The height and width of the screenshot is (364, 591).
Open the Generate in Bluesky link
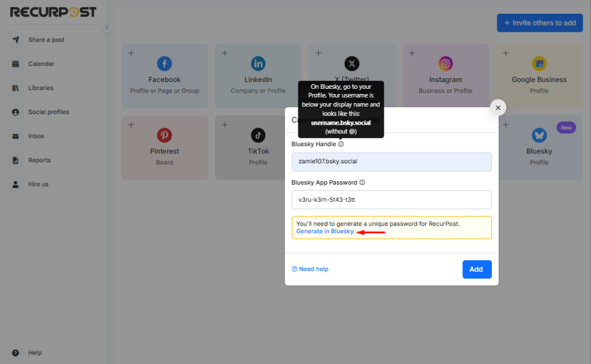tap(325, 231)
